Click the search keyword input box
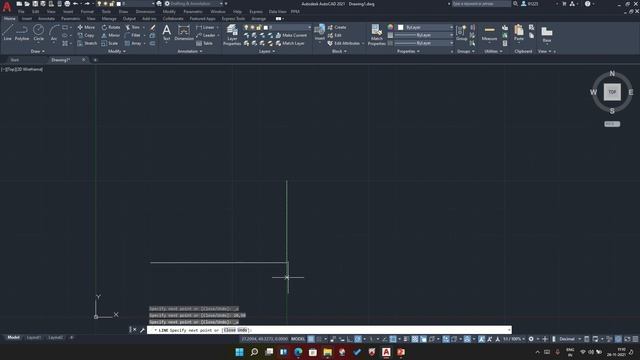 [481, 4]
